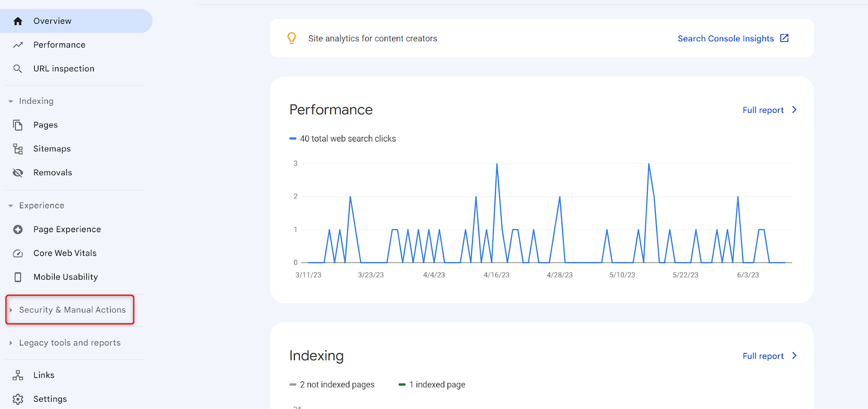
Task: Open the Removals tool
Action: pyautogui.click(x=76, y=173)
